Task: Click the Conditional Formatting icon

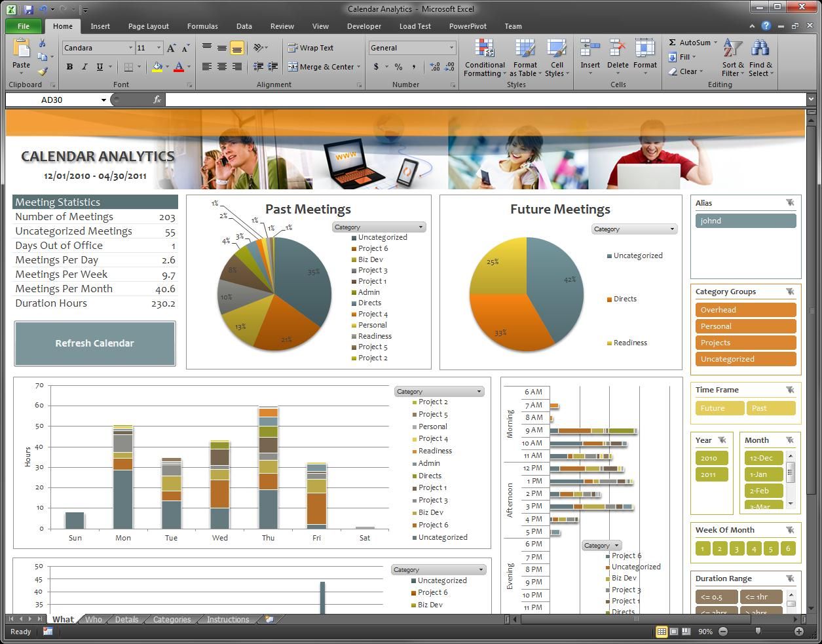Action: click(x=484, y=50)
